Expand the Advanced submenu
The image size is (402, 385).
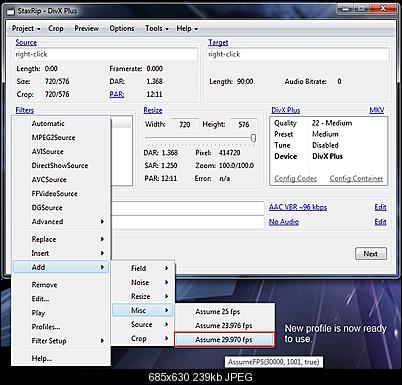[61, 222]
